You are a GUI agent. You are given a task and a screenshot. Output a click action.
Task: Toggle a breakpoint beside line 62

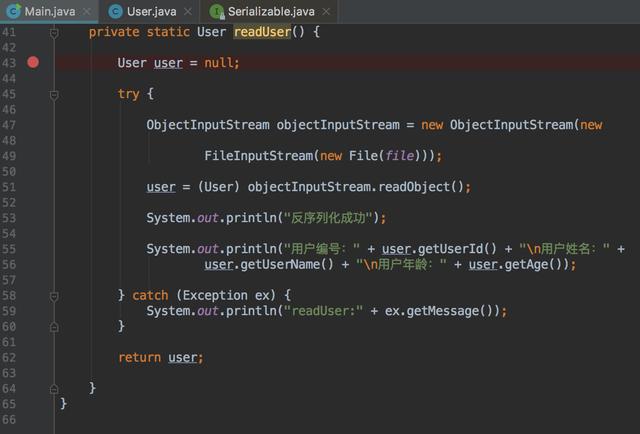[33, 357]
